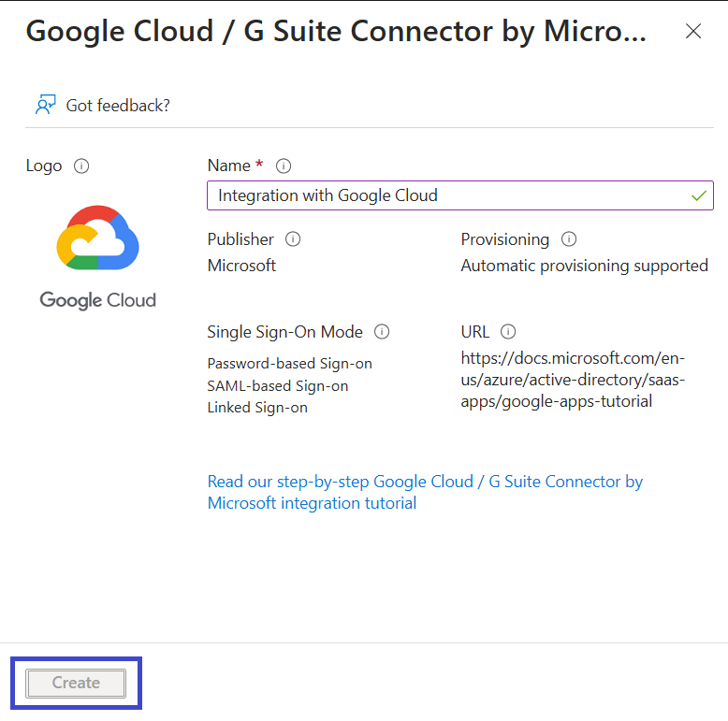Select the docs.microsoft.com URL text

coord(573,380)
